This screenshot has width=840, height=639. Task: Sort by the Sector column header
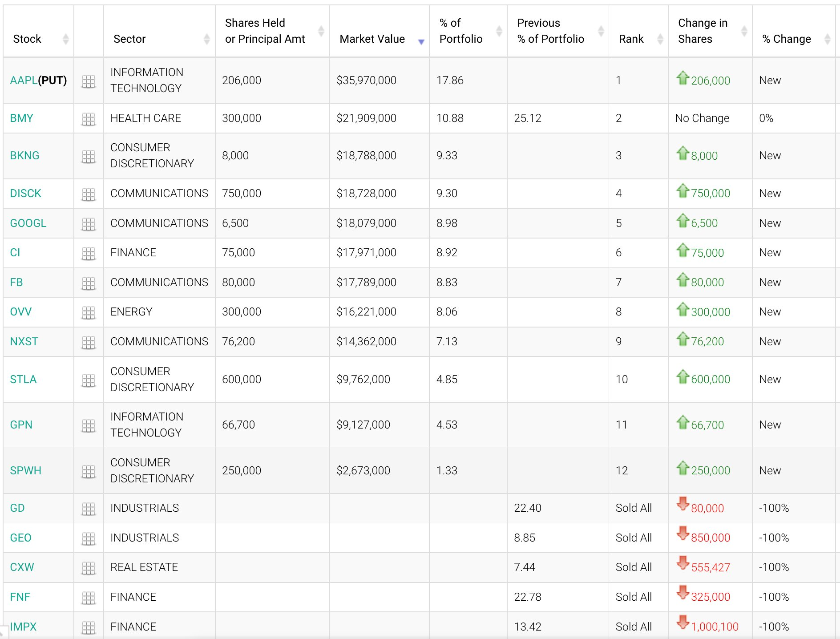[x=206, y=39]
